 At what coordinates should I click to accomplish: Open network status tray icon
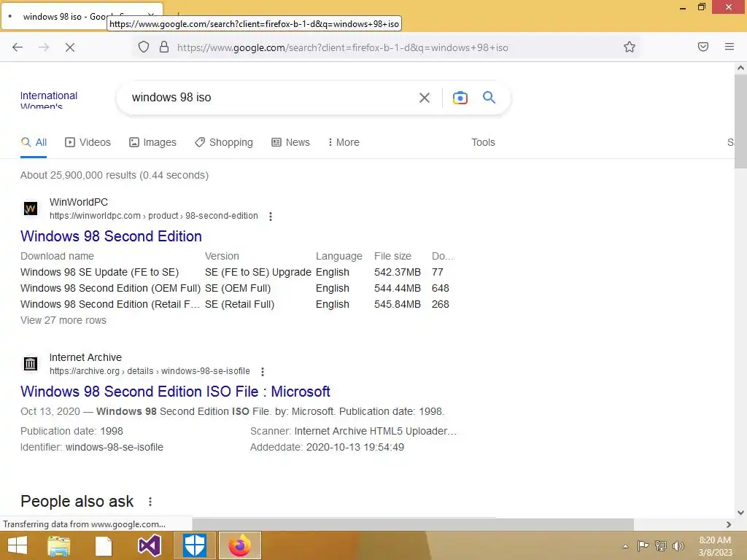661,546
